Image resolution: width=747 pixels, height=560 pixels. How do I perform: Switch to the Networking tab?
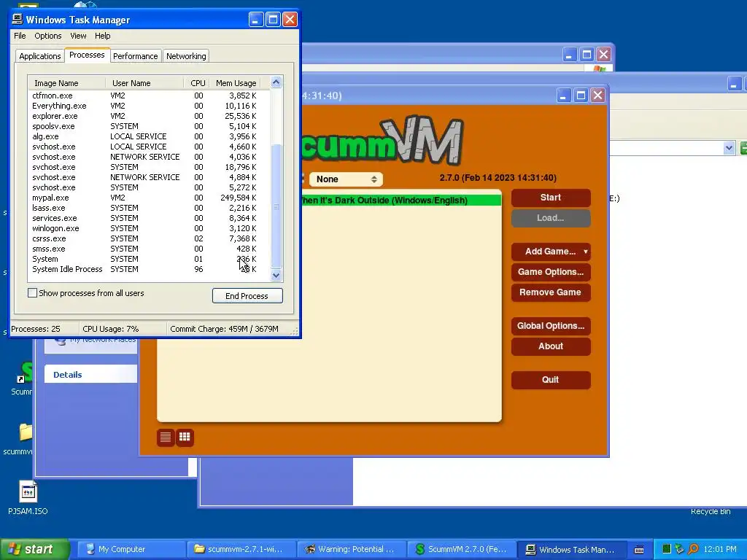tap(186, 56)
